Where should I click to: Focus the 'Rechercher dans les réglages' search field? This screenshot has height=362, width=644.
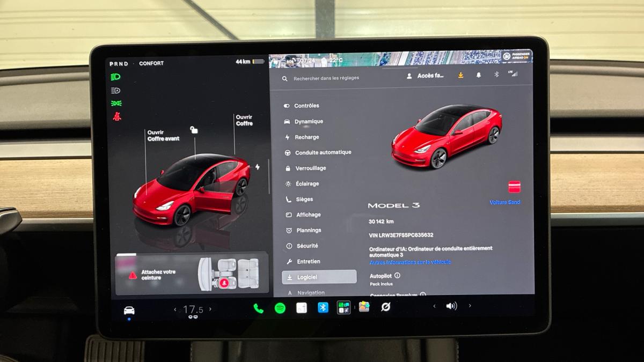coord(326,78)
